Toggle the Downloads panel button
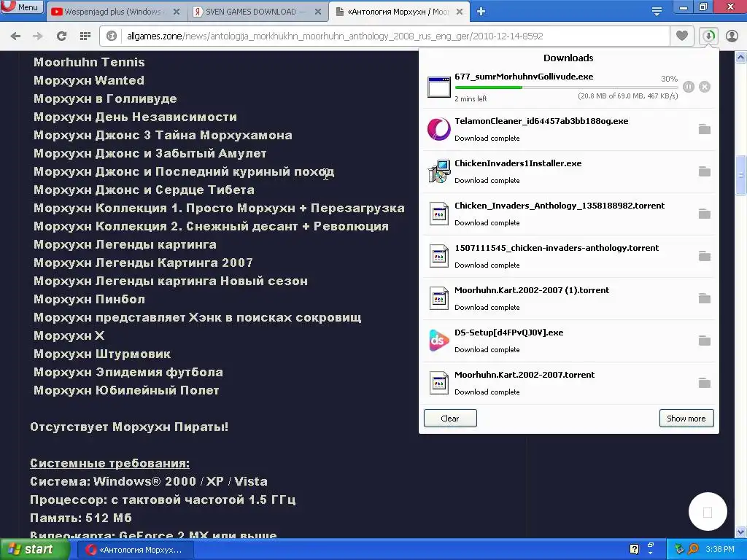 708,36
